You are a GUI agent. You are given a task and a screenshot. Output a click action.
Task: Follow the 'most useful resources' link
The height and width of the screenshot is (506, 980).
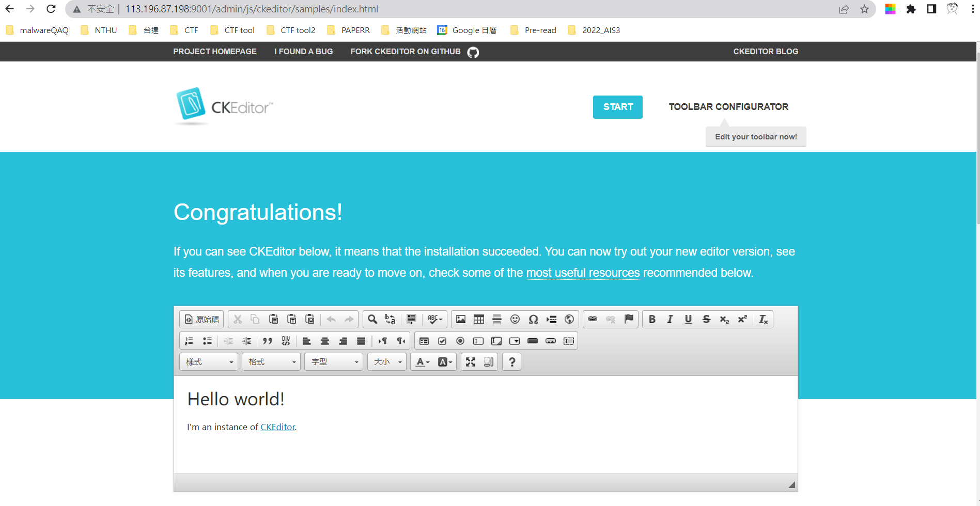[583, 273]
